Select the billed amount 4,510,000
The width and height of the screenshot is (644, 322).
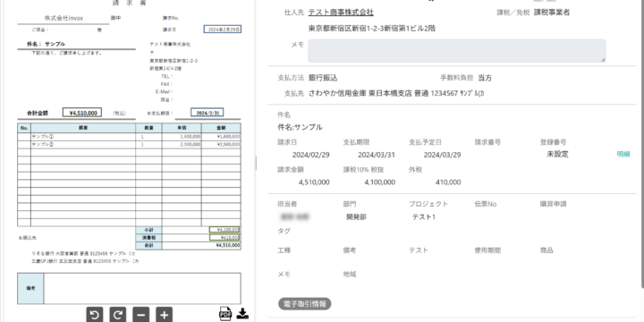pos(314,182)
